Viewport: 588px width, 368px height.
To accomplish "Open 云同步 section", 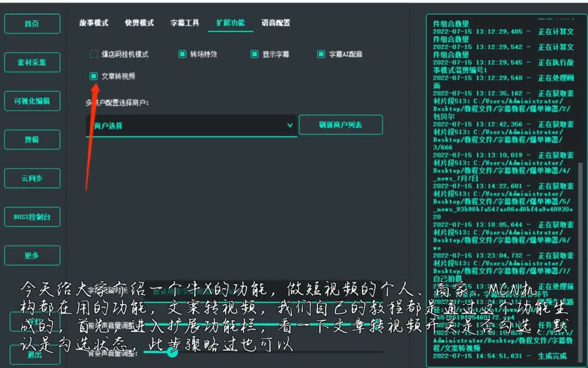I will (32, 178).
